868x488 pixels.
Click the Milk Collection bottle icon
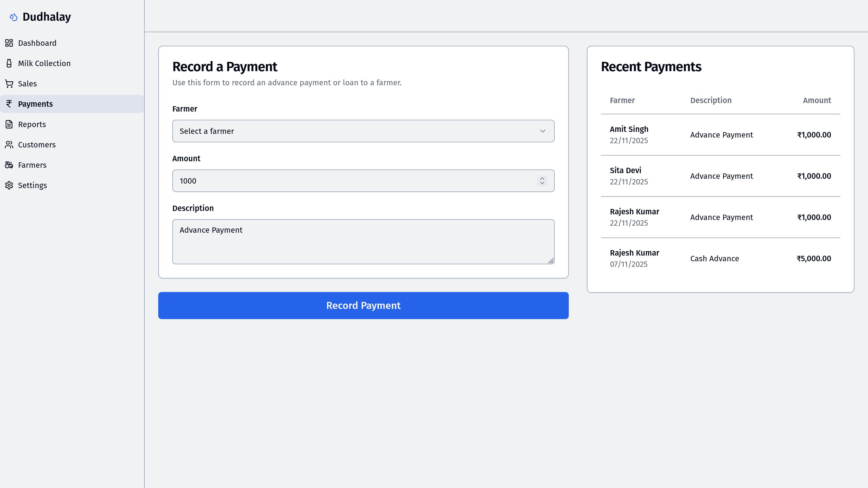tap(9, 63)
